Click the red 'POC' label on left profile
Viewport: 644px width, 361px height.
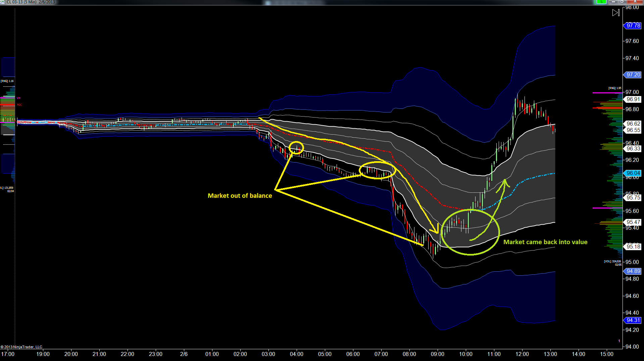point(19,105)
